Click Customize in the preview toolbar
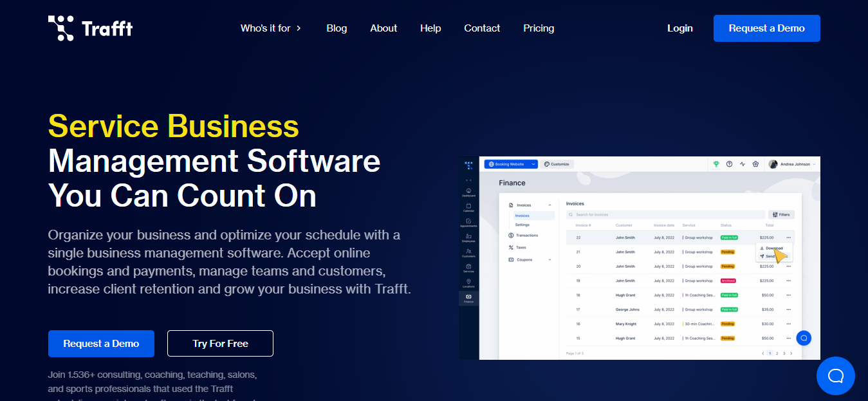Viewport: 868px width, 401px height. pyautogui.click(x=557, y=164)
